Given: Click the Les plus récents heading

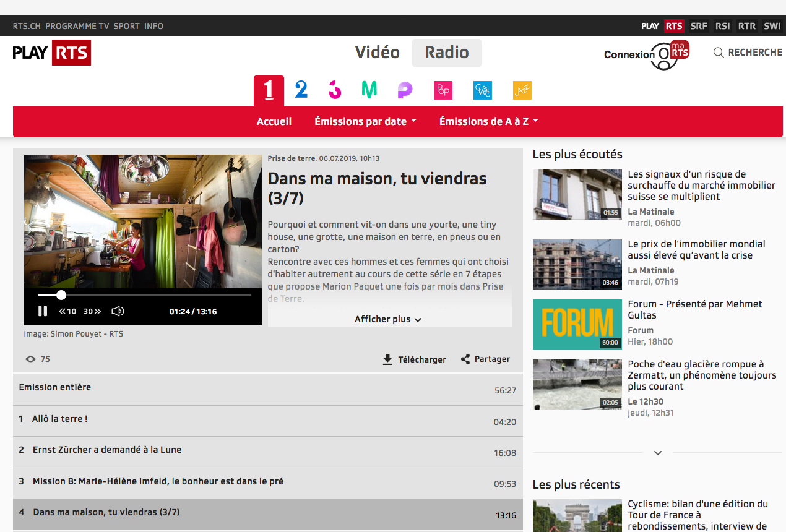Looking at the screenshot, I should point(576,484).
